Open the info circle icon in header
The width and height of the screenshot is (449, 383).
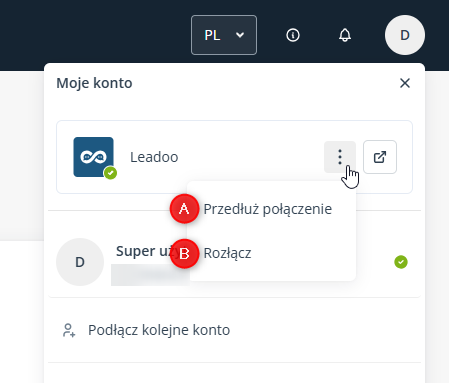point(293,35)
